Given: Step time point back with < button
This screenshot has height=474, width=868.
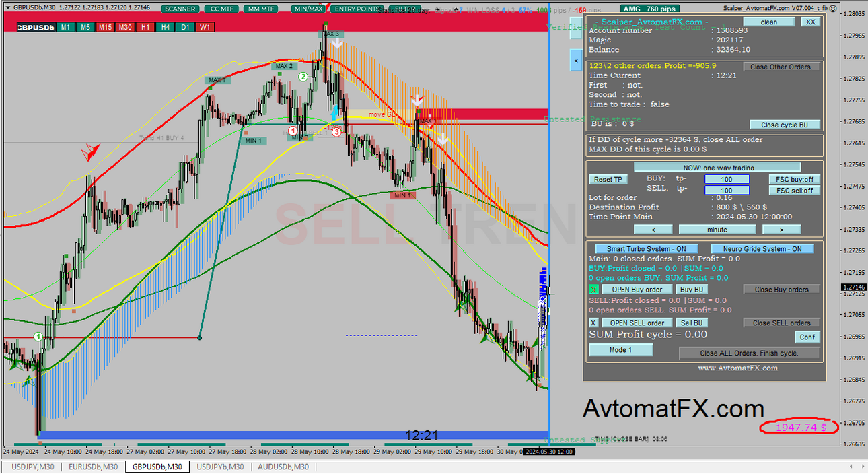Looking at the screenshot, I should pyautogui.click(x=653, y=230).
